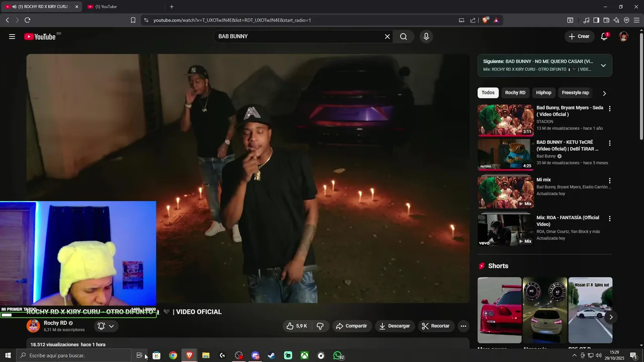Select the Rochy RD filter chip
Viewport: 644px width, 362px height.
(515, 93)
